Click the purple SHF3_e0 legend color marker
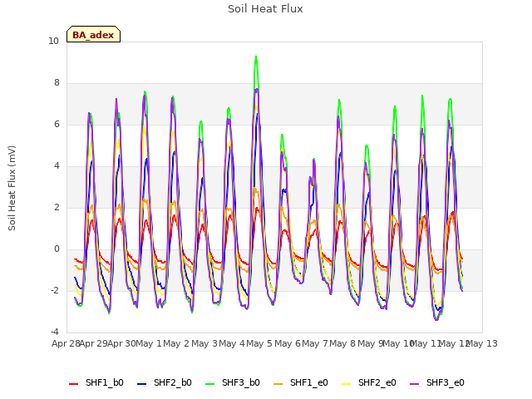The width and height of the screenshot is (532, 399). click(415, 384)
